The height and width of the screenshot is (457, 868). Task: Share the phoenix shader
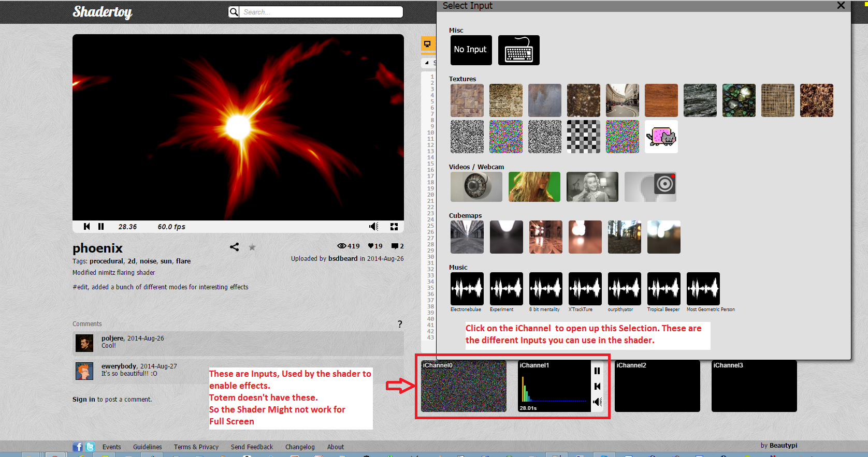234,247
